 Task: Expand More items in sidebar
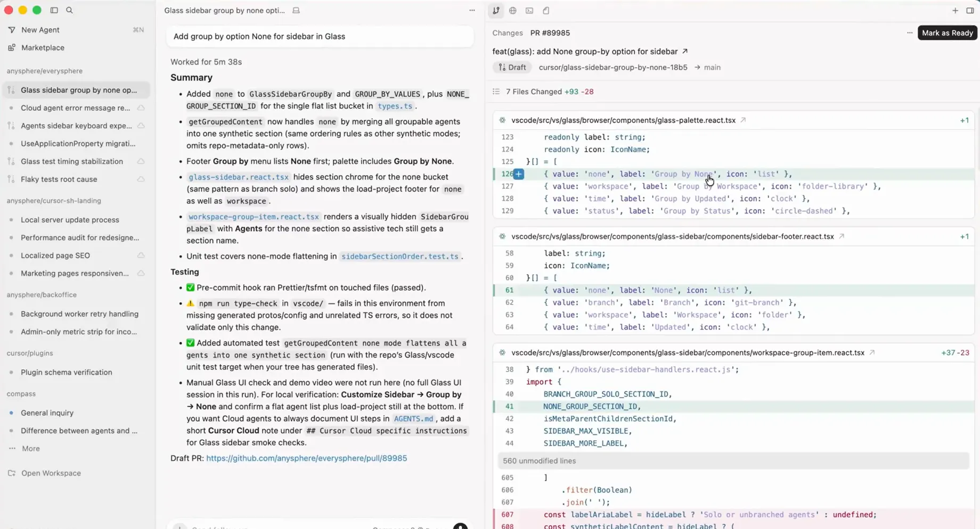tap(30, 449)
